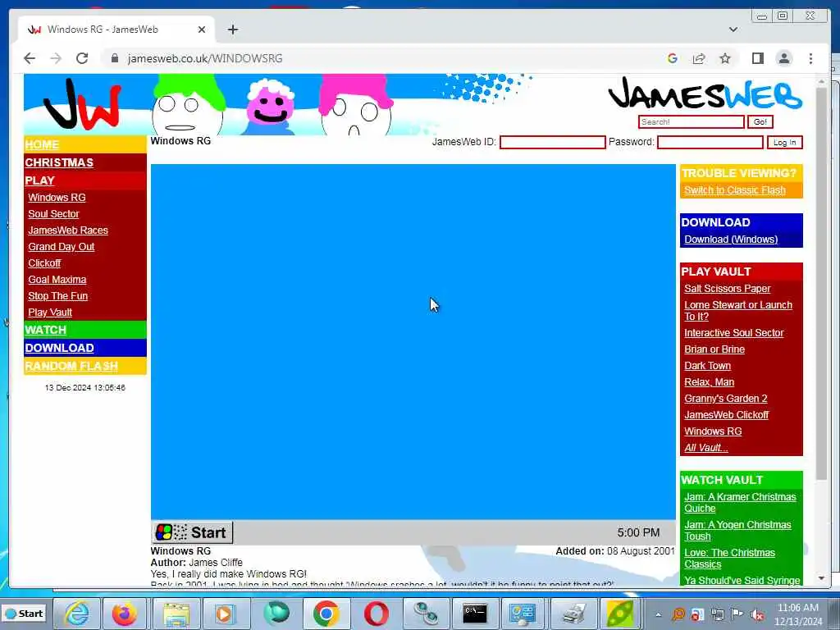Switch to Classic Flash link
Image resolution: width=840 pixels, height=630 pixels.
(x=734, y=190)
